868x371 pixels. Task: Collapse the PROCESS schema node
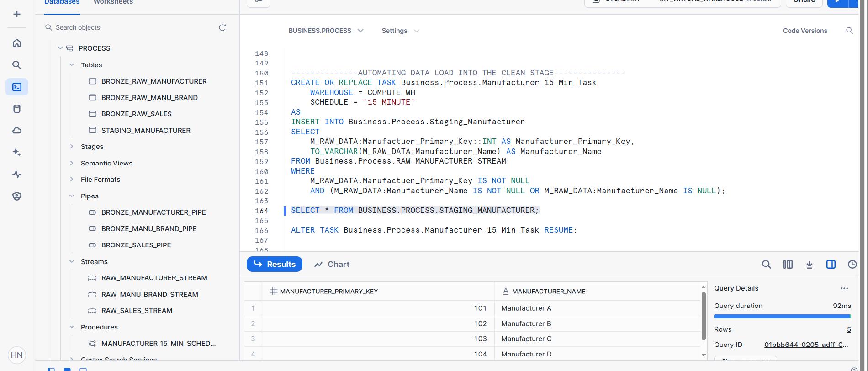(x=60, y=48)
